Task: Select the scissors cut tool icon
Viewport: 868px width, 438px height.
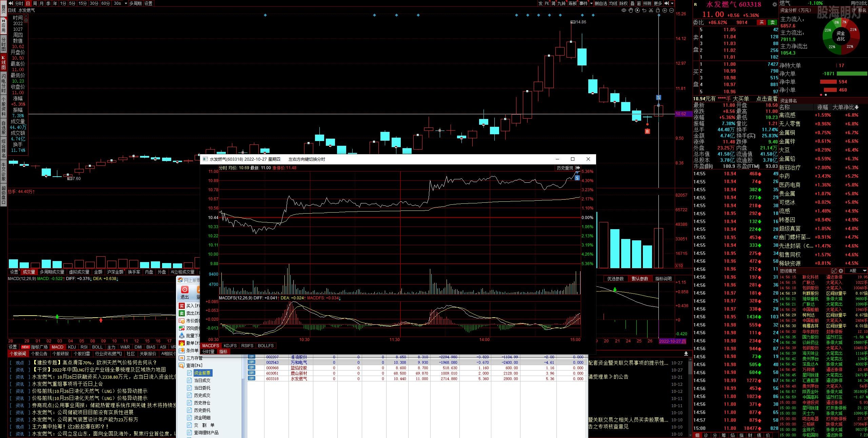Action: tap(651, 11)
